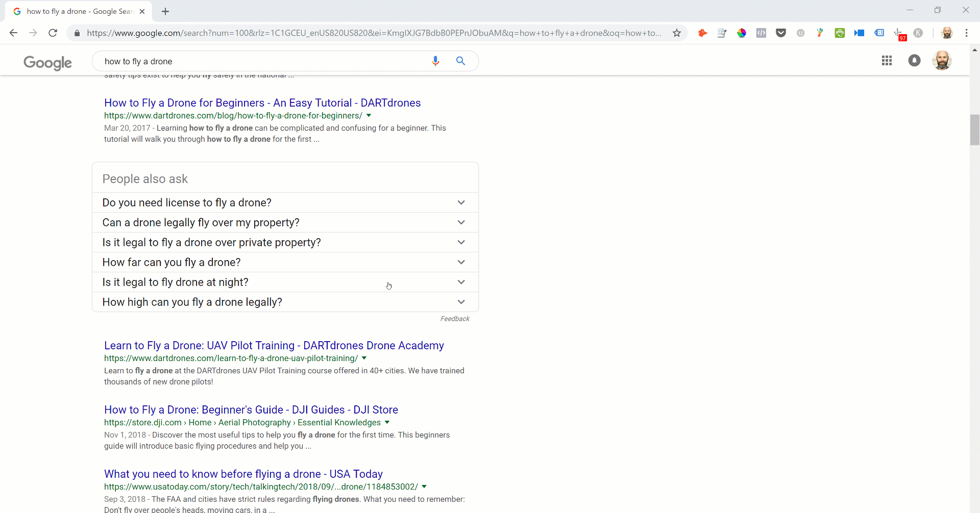This screenshot has width=980, height=513.
Task: Open the DARTdrones beginners result URL dropdown arrow
Action: 369,115
